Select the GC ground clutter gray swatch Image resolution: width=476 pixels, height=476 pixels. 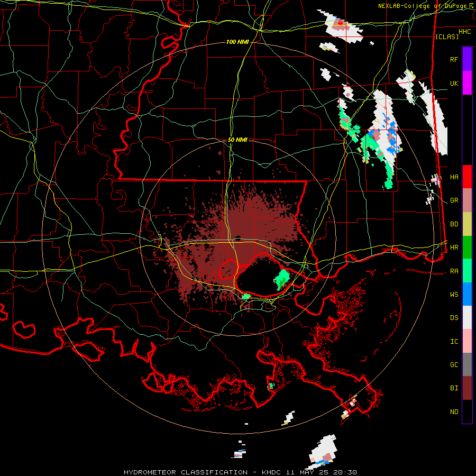(x=467, y=364)
